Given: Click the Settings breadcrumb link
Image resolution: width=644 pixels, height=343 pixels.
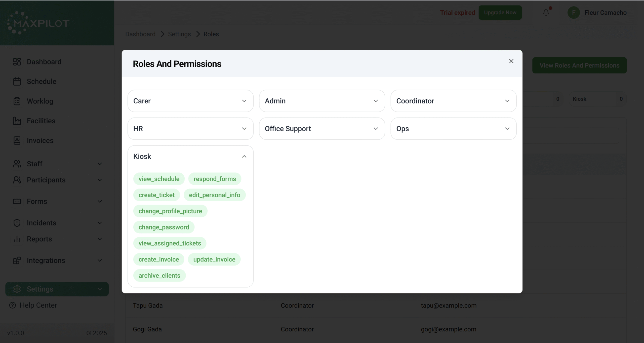Looking at the screenshot, I should point(179,34).
